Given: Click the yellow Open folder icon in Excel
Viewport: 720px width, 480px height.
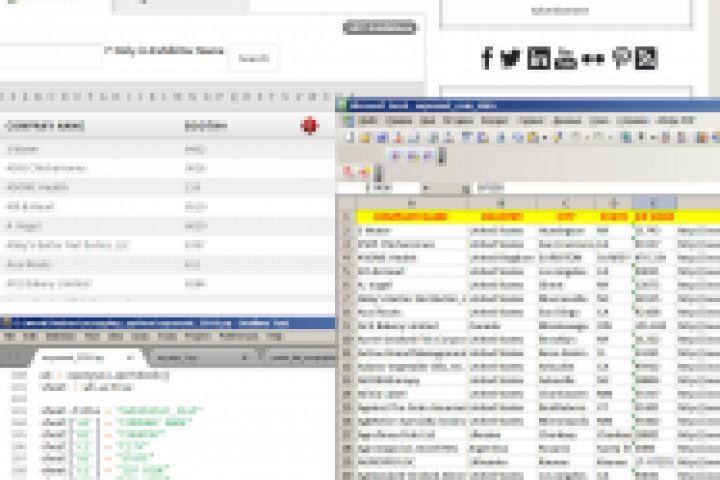Looking at the screenshot, I should pos(366,137).
